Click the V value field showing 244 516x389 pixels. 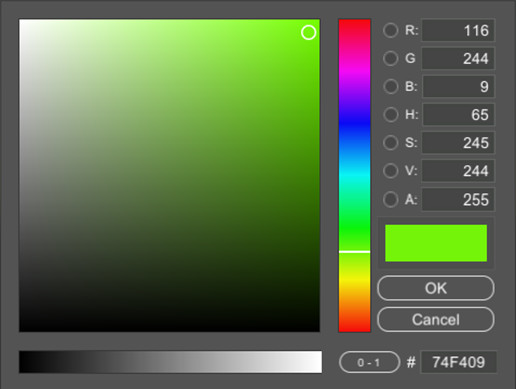click(458, 171)
